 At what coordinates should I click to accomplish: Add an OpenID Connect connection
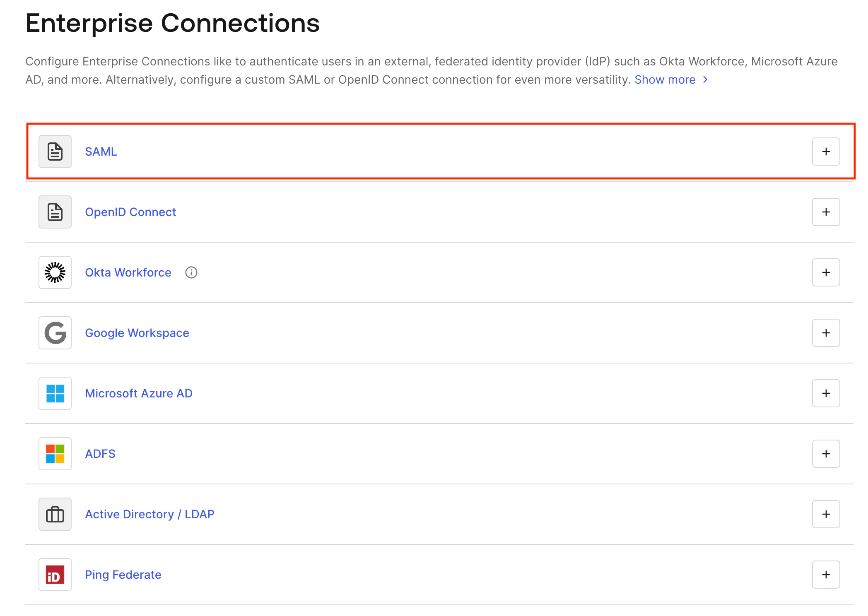click(826, 212)
